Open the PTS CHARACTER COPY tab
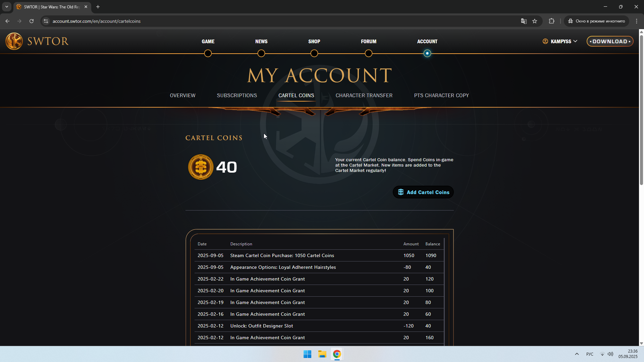The image size is (644, 362). [441, 96]
